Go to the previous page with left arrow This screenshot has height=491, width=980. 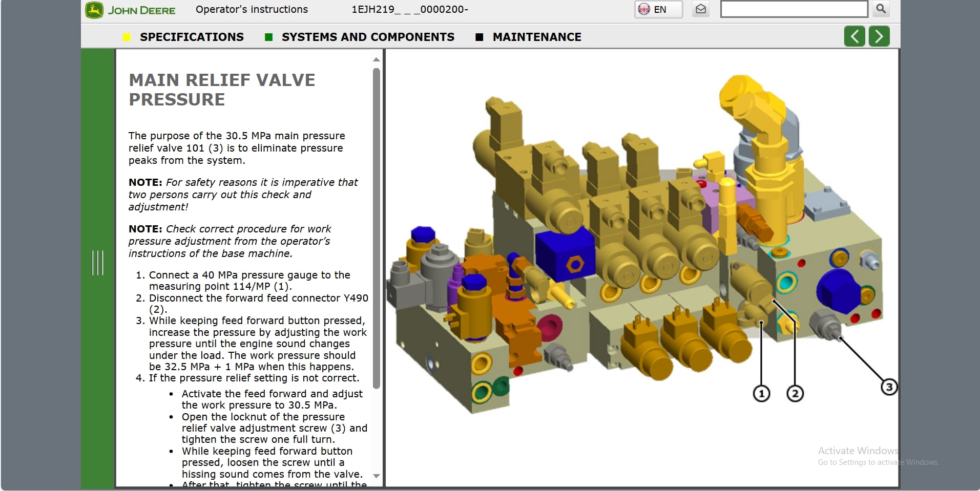tap(854, 36)
